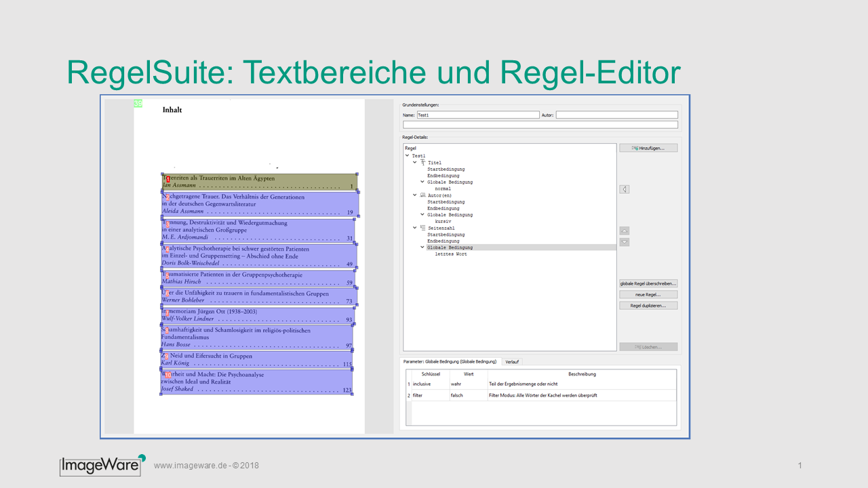
Task: Select text region with Mathias Hirsch entry
Action: tap(259, 278)
